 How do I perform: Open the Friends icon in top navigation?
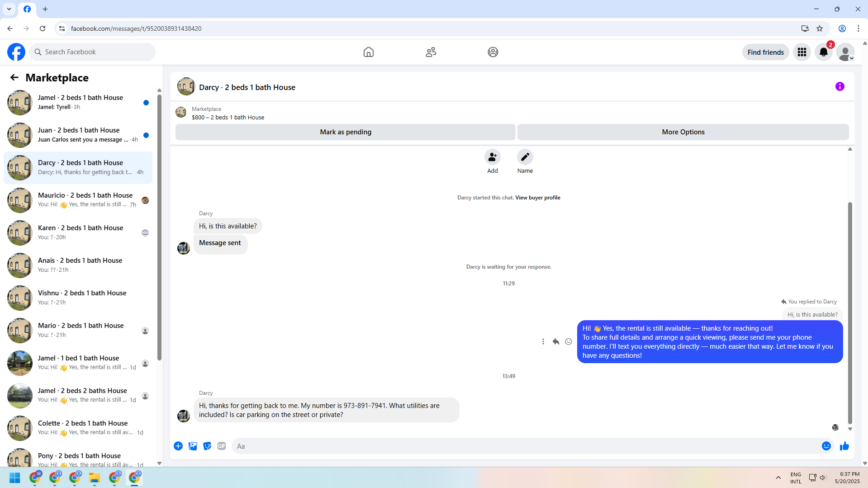[431, 52]
